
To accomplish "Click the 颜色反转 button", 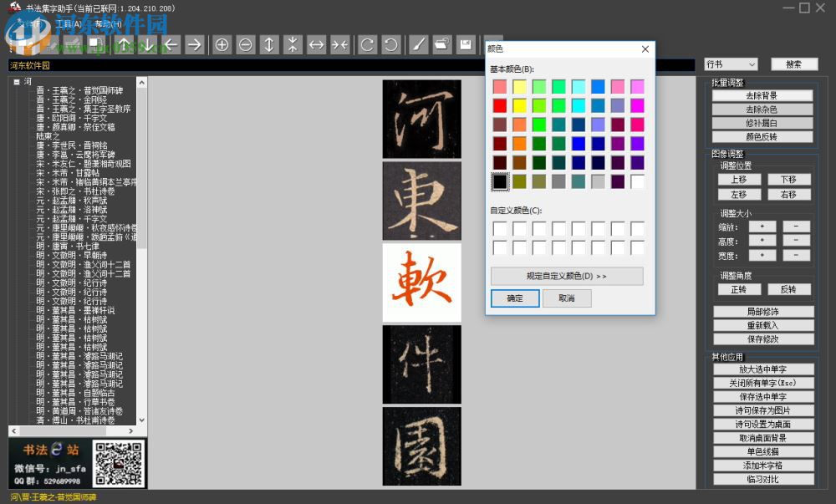I will tap(762, 137).
